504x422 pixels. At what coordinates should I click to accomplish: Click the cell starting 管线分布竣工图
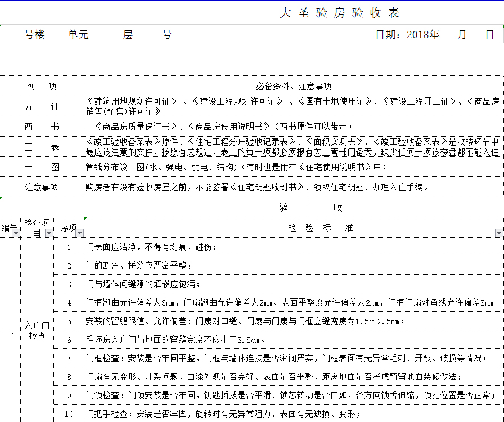pos(294,167)
